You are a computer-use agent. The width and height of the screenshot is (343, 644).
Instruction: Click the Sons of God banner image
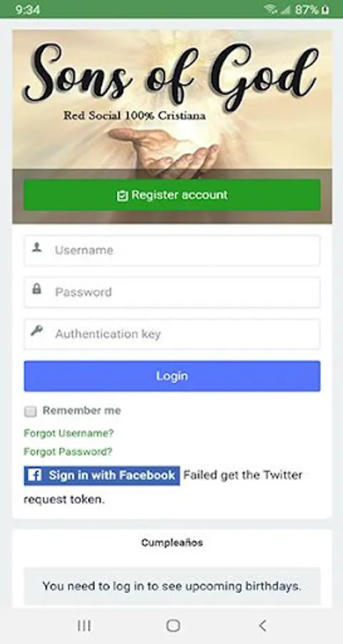172,99
